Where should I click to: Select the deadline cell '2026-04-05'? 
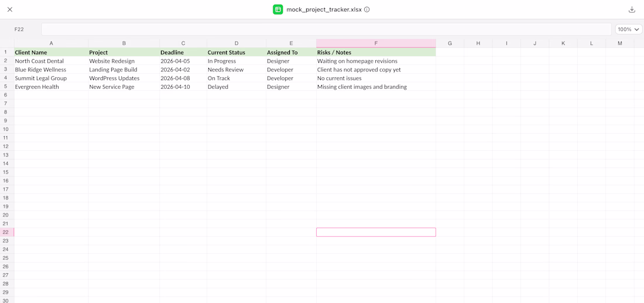point(183,61)
